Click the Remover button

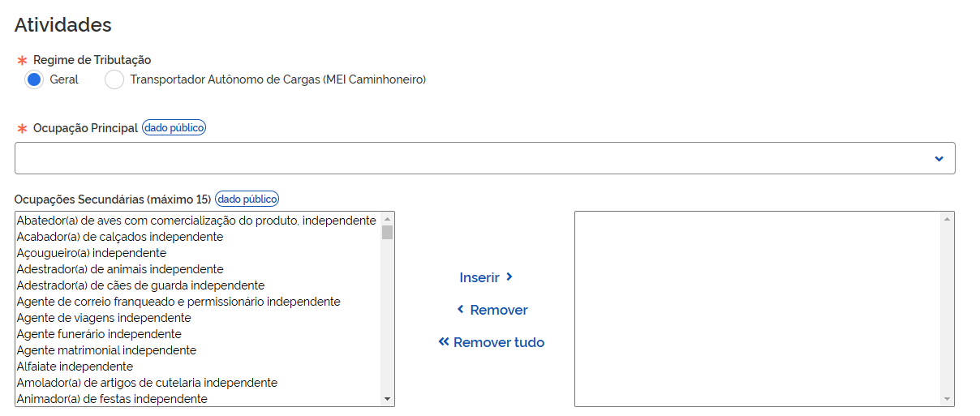pos(492,310)
